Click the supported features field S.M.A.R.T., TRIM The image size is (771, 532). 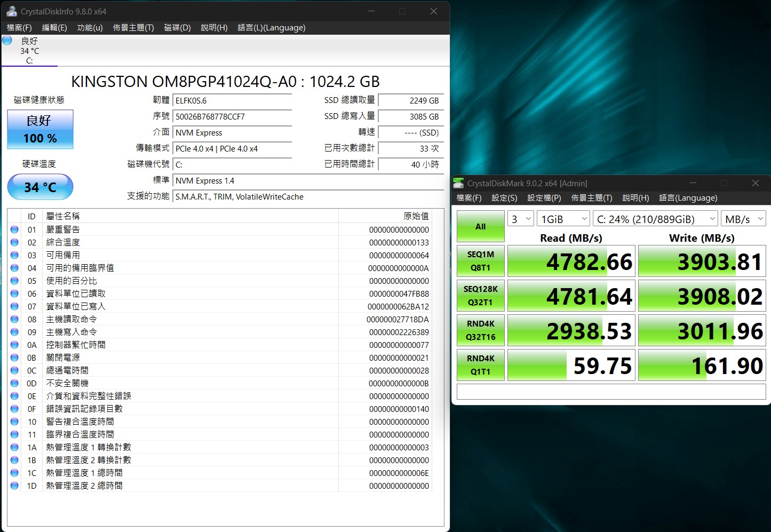pyautogui.click(x=308, y=197)
